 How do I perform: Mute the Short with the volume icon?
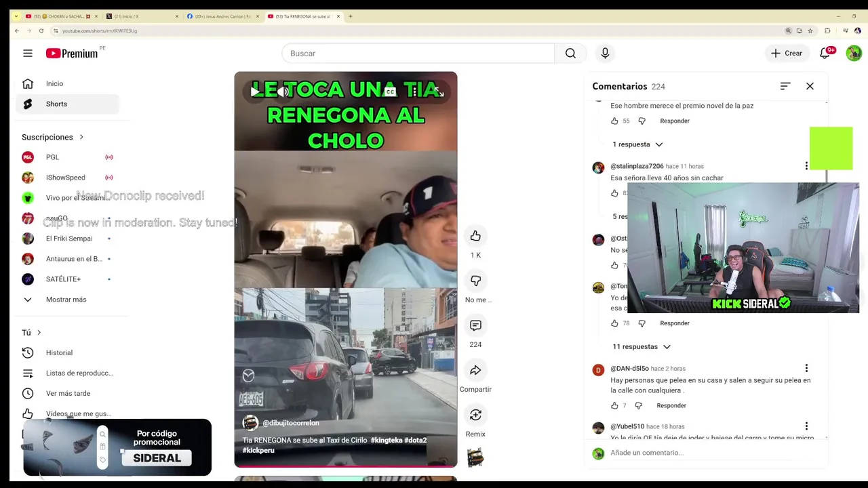click(x=283, y=92)
